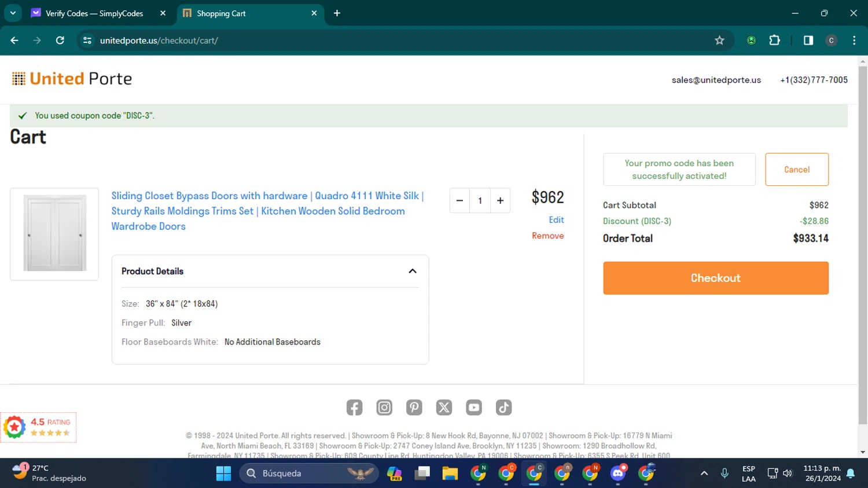Open Chrome three-dot menu
Viewport: 868px width, 488px height.
[854, 41]
